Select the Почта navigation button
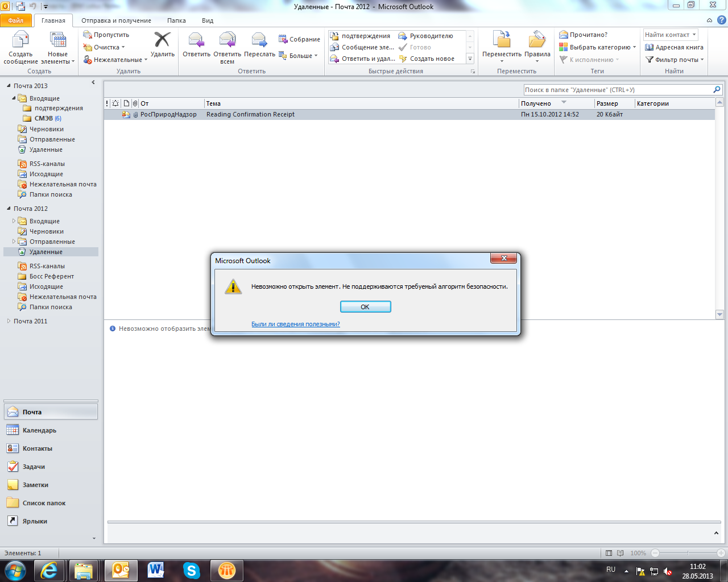728x582 pixels. point(51,412)
